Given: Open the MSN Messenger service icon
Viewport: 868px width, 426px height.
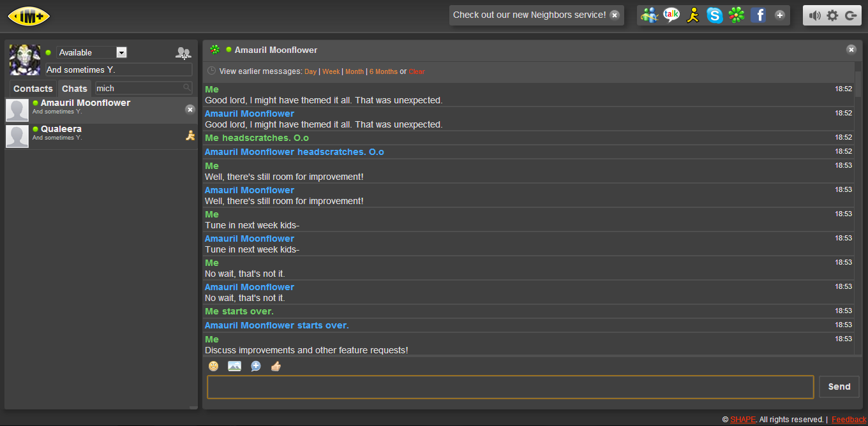Looking at the screenshot, I should (x=650, y=15).
